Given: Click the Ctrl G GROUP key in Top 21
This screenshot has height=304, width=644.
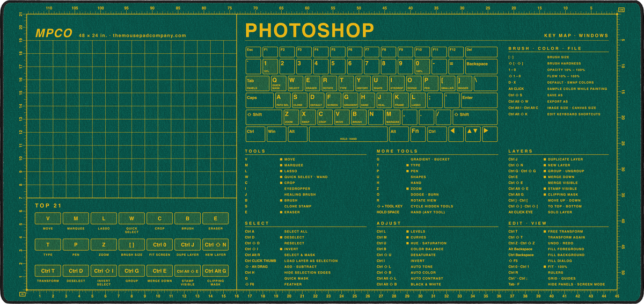Looking at the screenshot, I should pos(132,271).
